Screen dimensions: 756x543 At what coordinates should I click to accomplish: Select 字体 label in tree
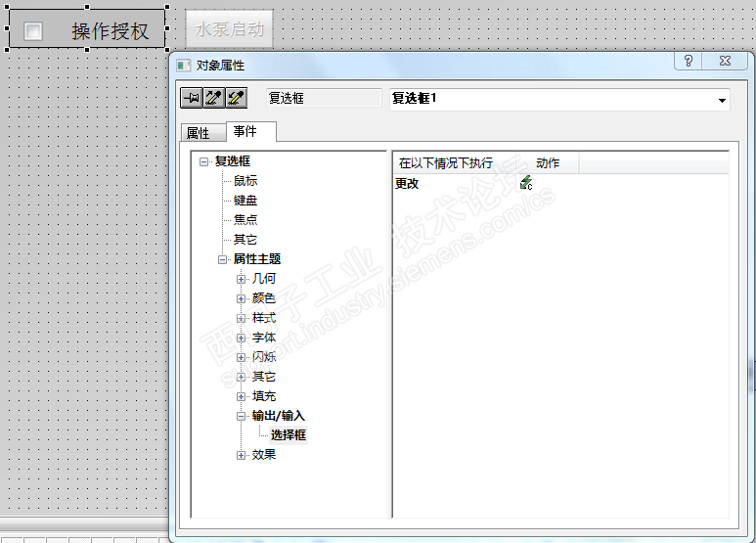click(x=264, y=338)
